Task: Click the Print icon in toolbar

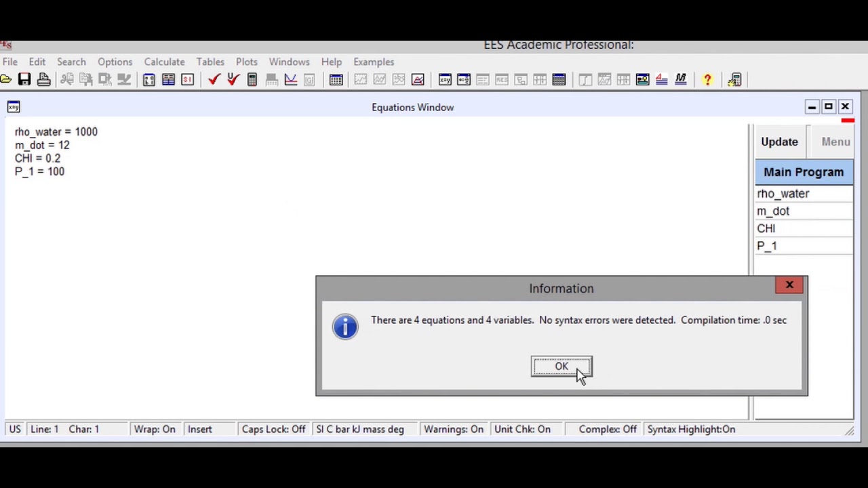Action: point(43,80)
